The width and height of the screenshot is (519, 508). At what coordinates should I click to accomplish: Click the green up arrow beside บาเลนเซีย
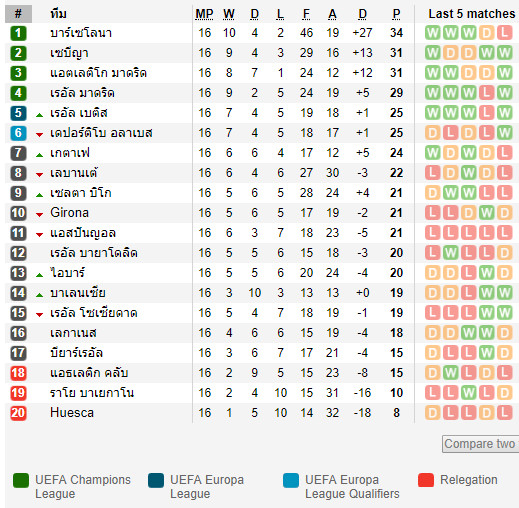pyautogui.click(x=39, y=295)
